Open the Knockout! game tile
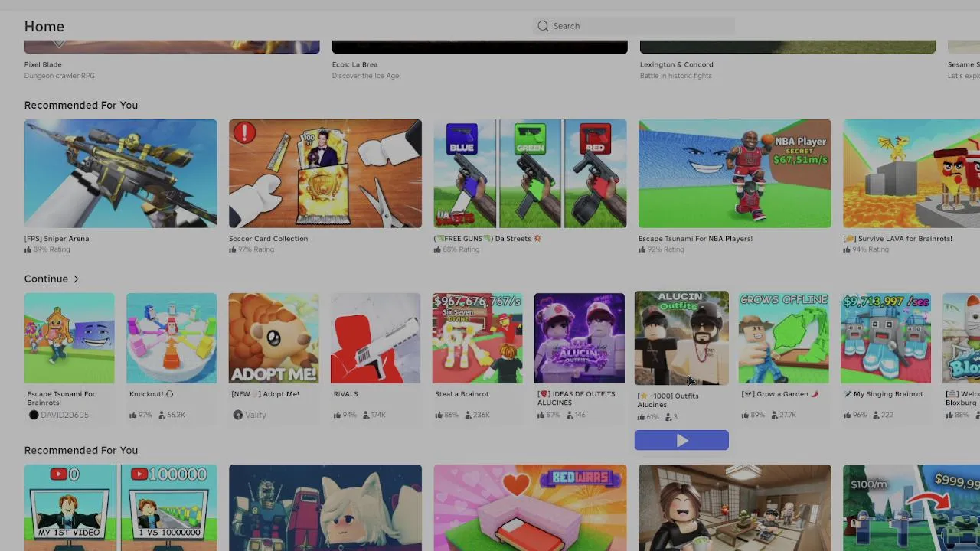The height and width of the screenshot is (551, 980). (171, 338)
